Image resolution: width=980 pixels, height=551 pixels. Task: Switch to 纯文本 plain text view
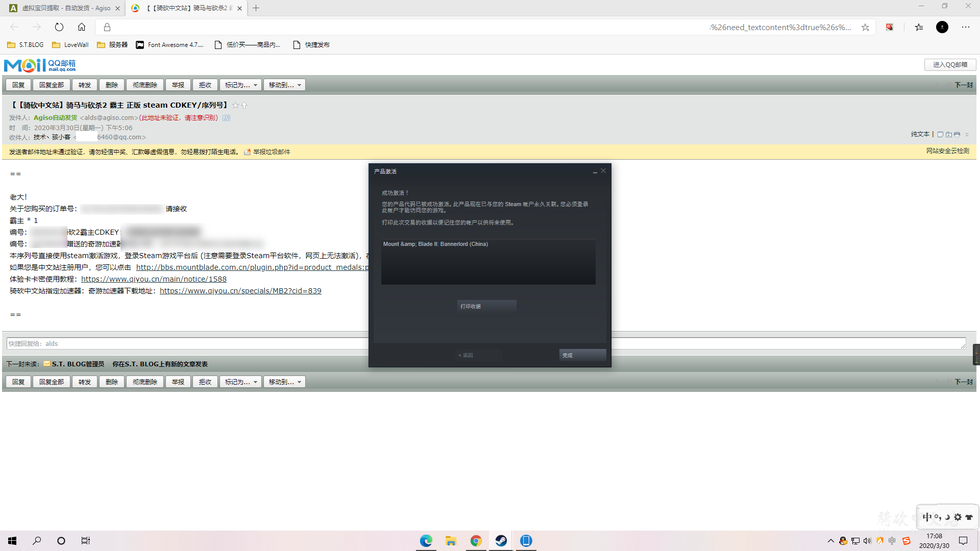click(920, 134)
